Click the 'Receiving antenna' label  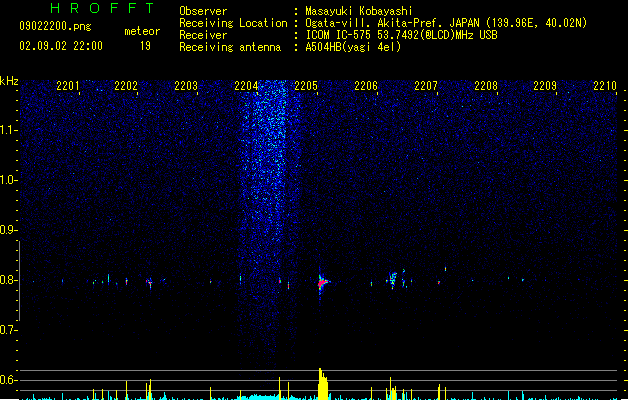[x=230, y=47]
